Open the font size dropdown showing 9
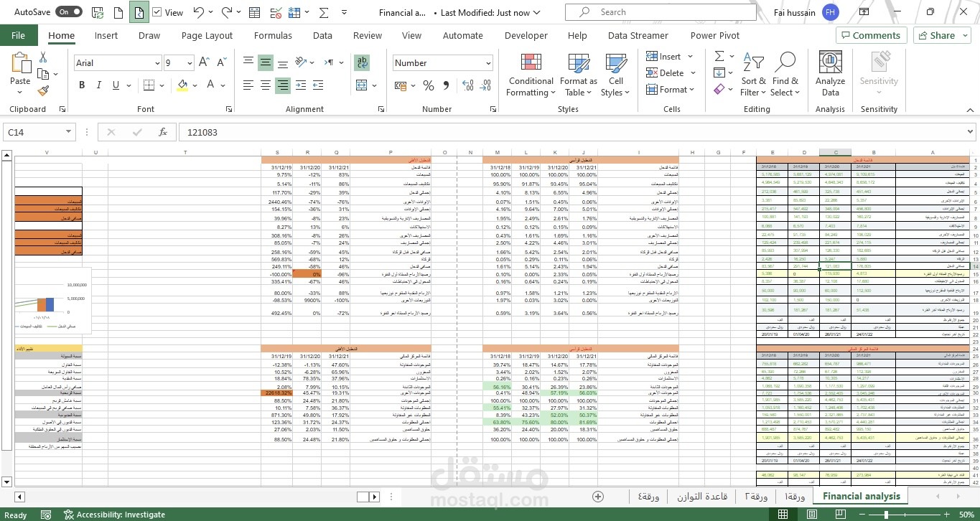Viewport: 980px width, 521px height. tap(190, 63)
